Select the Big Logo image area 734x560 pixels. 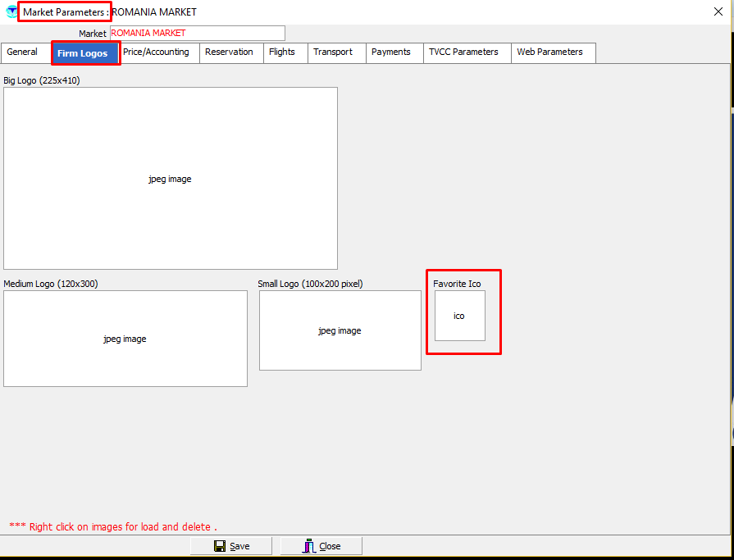(171, 178)
